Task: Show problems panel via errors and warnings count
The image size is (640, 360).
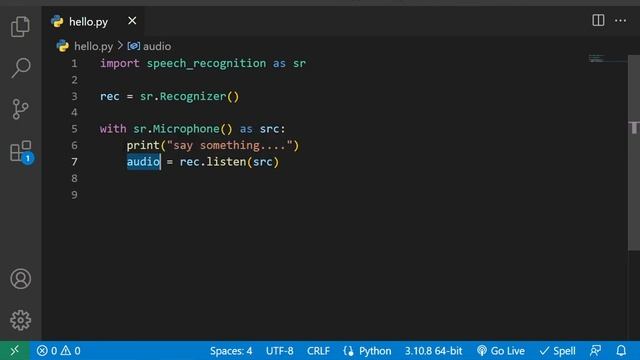Action: (x=59, y=351)
